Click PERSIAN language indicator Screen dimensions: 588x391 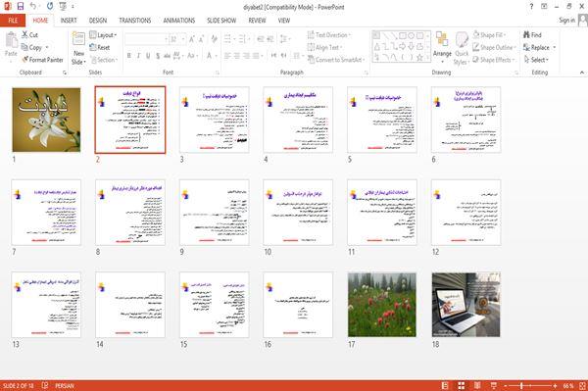click(x=65, y=385)
